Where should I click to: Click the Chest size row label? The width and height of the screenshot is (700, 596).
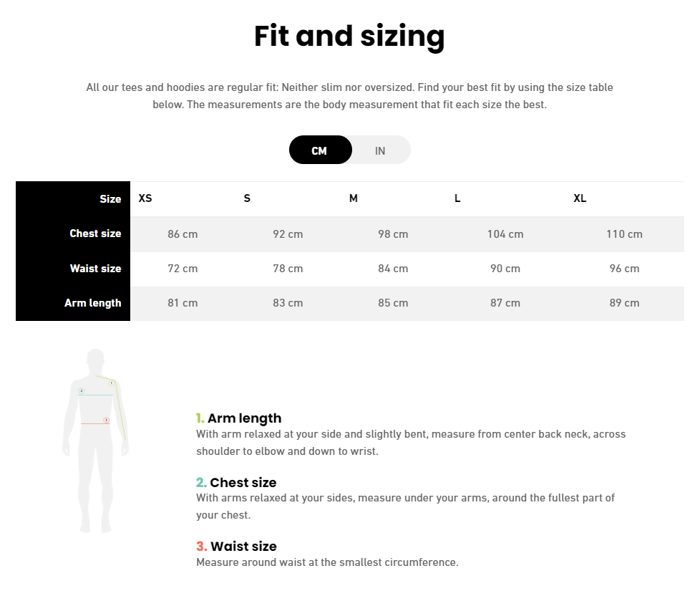point(95,234)
